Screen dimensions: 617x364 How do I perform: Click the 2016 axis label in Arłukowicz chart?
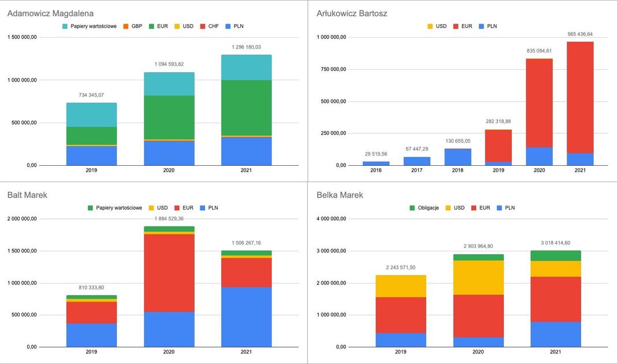click(x=376, y=170)
